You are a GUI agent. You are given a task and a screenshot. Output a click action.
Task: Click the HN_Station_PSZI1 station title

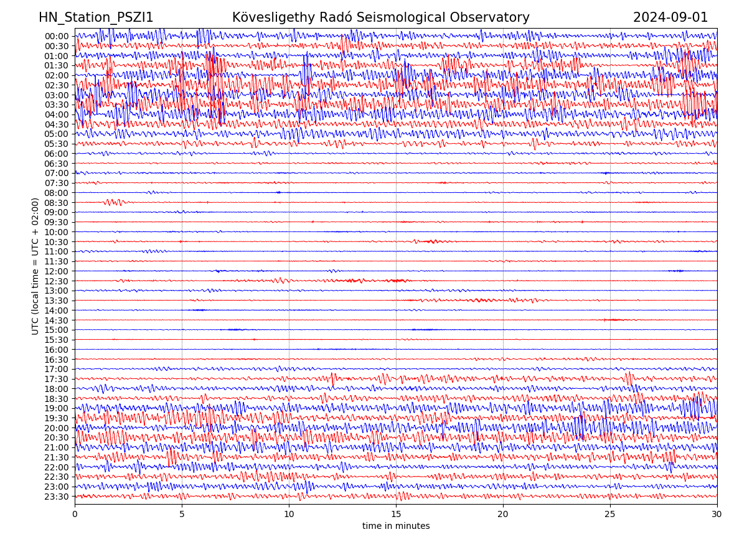[x=96, y=17]
